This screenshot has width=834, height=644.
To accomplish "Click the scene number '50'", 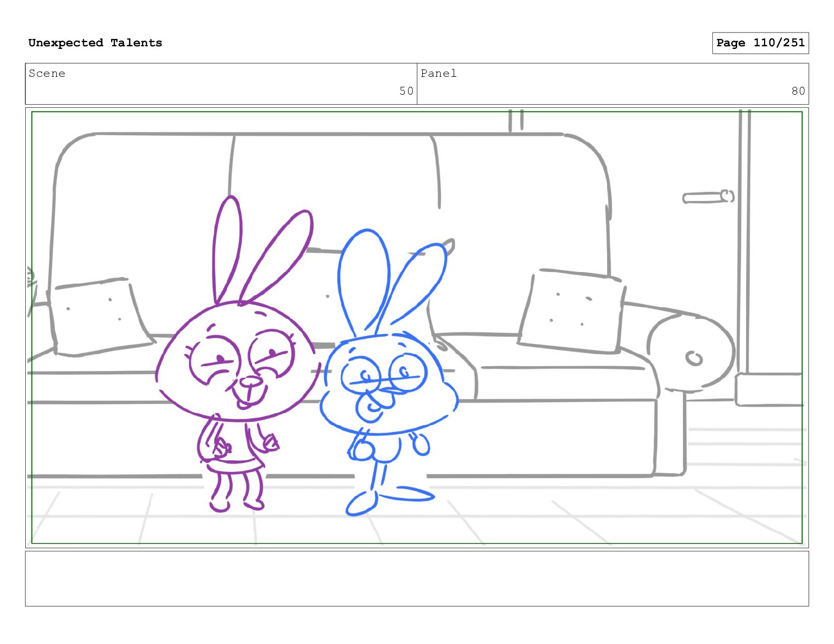I will [x=406, y=91].
